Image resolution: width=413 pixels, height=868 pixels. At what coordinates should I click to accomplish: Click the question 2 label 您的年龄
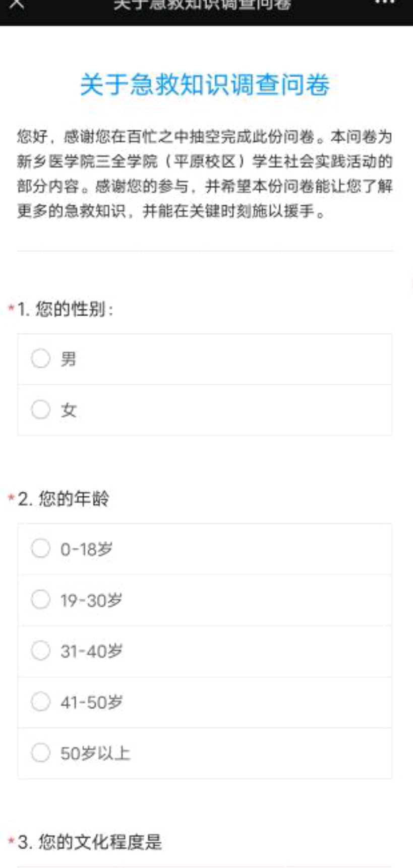click(x=64, y=499)
